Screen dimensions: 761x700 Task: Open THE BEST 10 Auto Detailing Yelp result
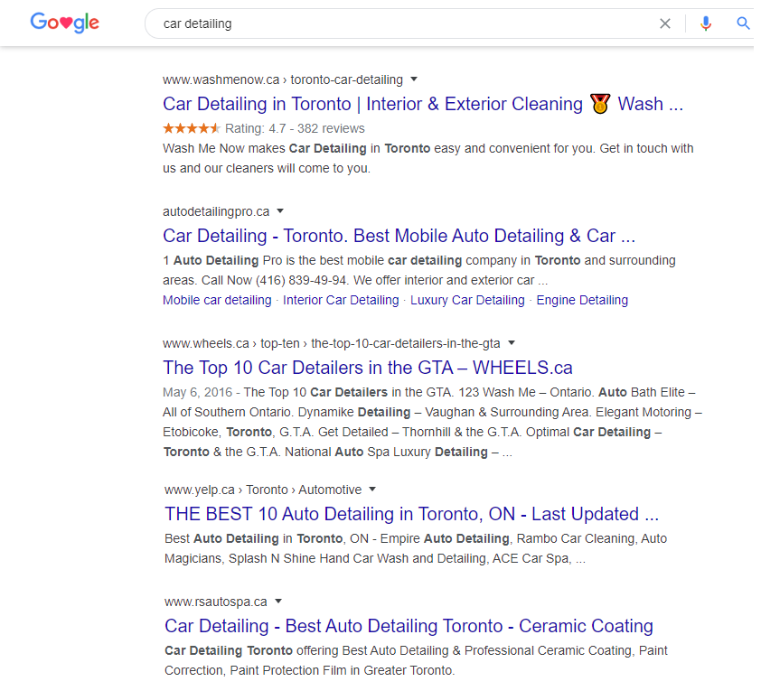tap(411, 514)
